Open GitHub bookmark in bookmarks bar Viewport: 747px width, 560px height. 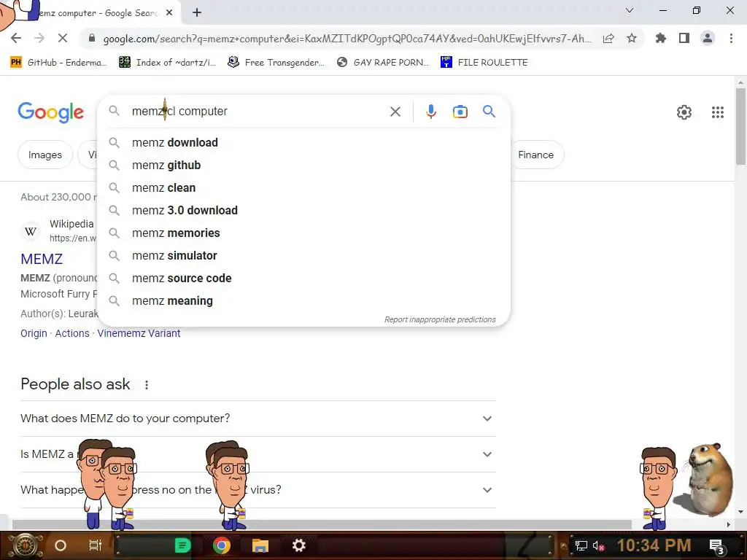[58, 63]
